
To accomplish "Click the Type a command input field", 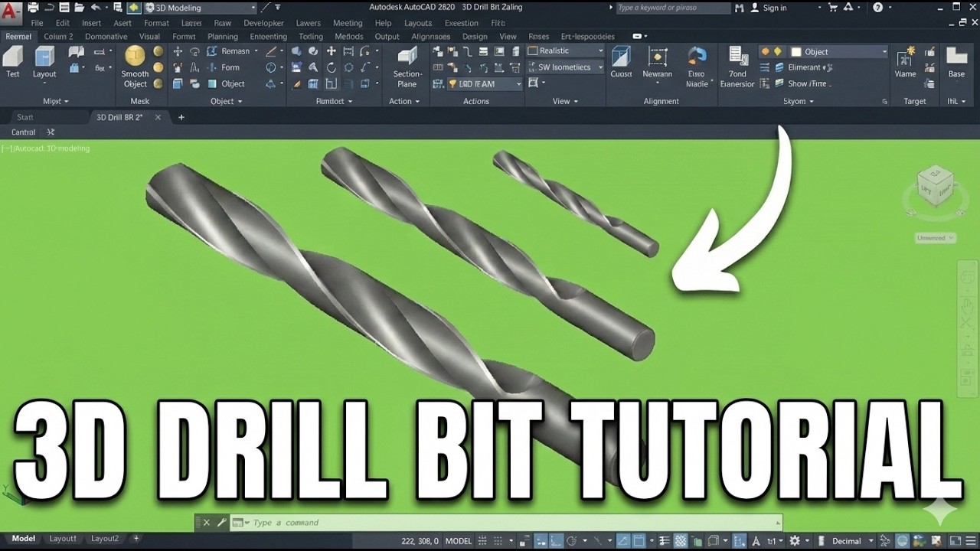I will coord(505,523).
